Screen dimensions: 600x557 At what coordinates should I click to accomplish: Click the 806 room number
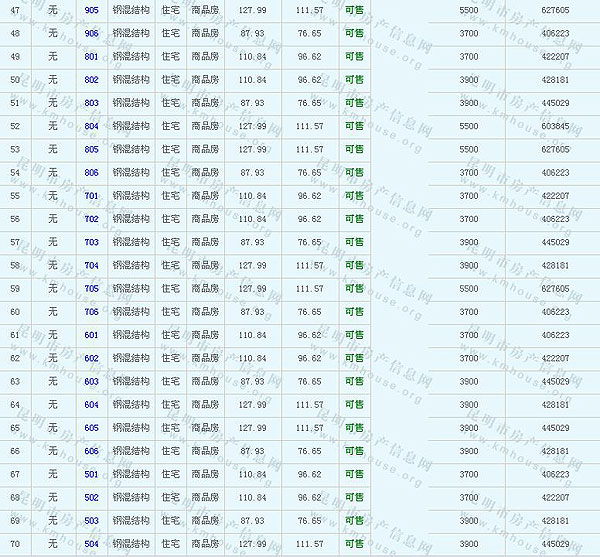(x=92, y=173)
